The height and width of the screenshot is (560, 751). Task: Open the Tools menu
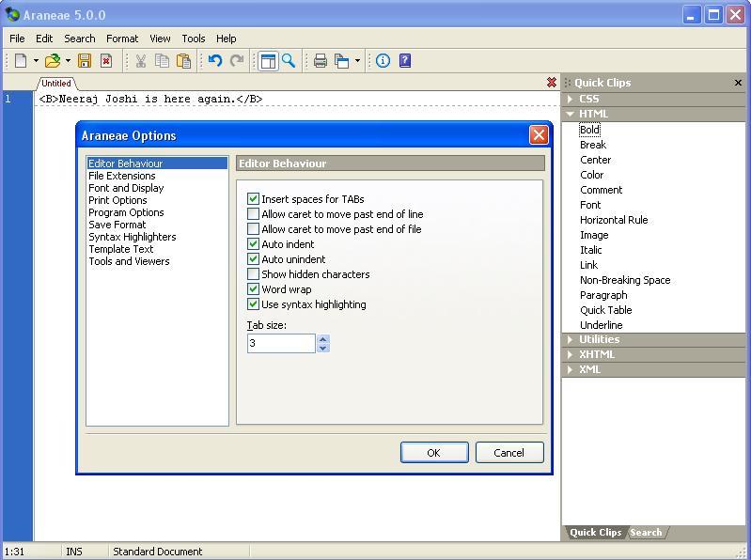[x=194, y=39]
